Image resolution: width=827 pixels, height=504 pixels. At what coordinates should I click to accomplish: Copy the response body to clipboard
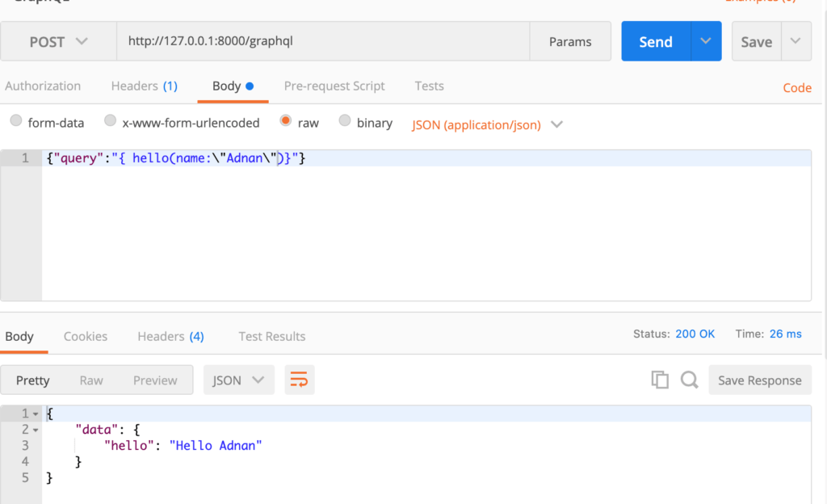click(x=660, y=380)
